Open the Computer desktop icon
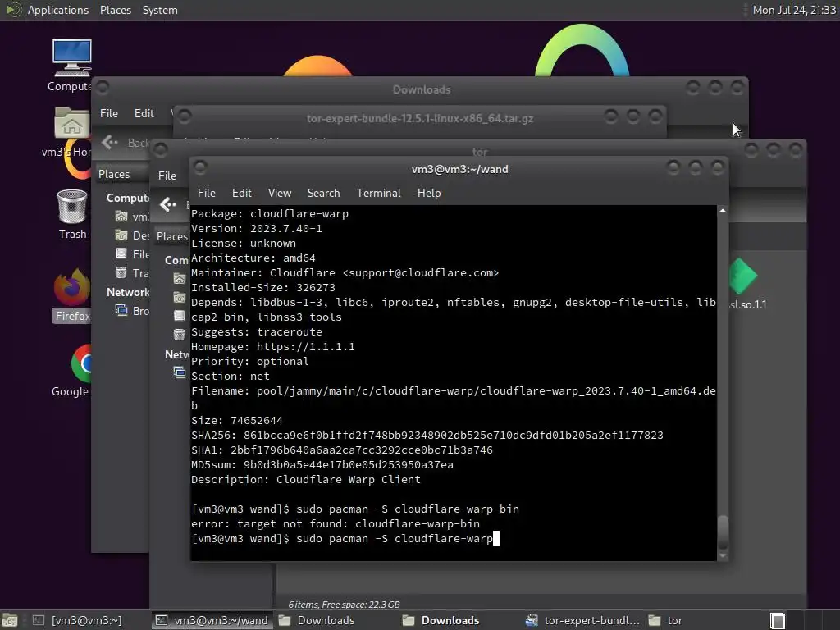The width and height of the screenshot is (840, 630). tap(72, 58)
